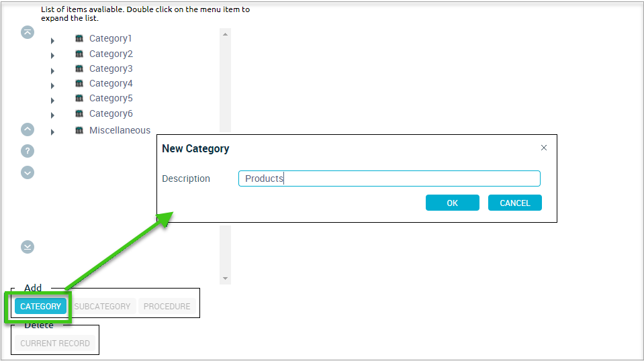Screen dimensions: 644x361
Task: Expand the Miscellaneous tree node
Action: click(52, 132)
